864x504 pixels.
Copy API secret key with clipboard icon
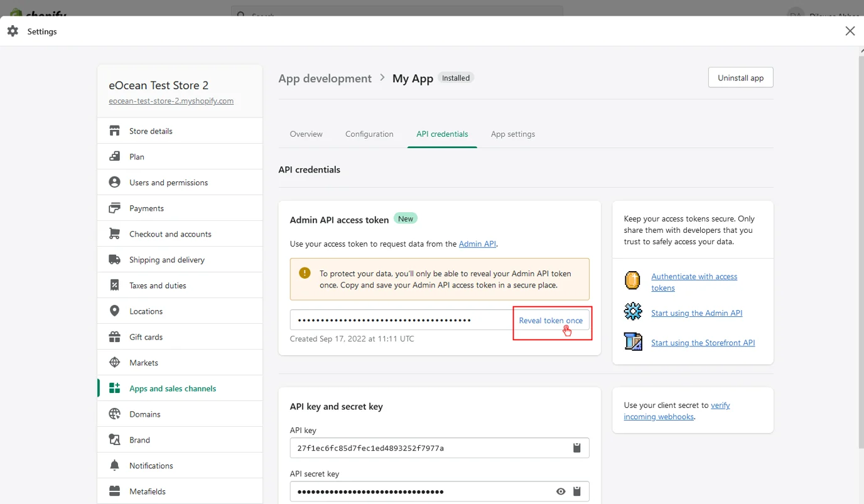(576, 491)
